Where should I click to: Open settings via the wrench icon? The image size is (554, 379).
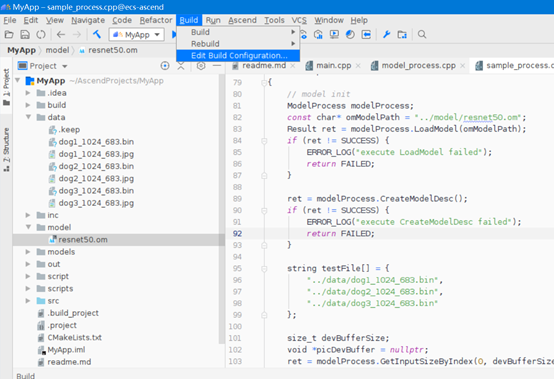[x=386, y=34]
